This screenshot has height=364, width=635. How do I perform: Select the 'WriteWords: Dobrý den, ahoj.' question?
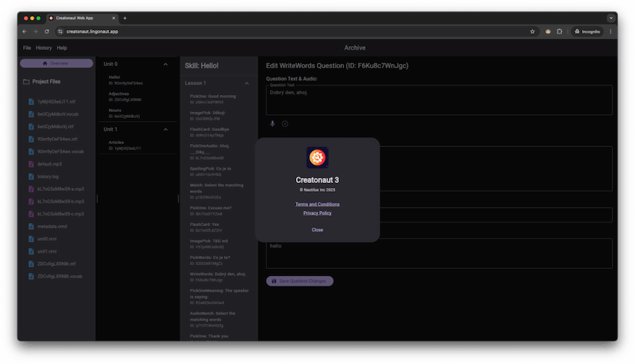tap(219, 277)
